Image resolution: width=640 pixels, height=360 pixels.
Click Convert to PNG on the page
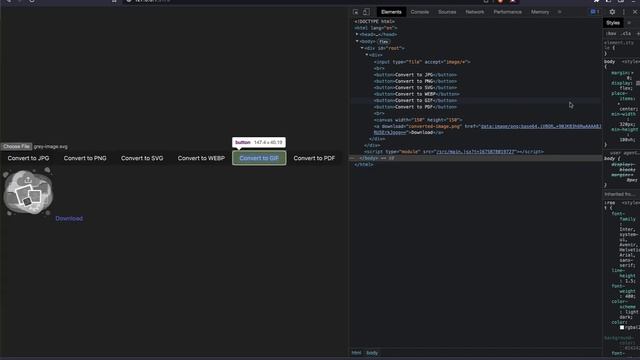[x=85, y=158]
